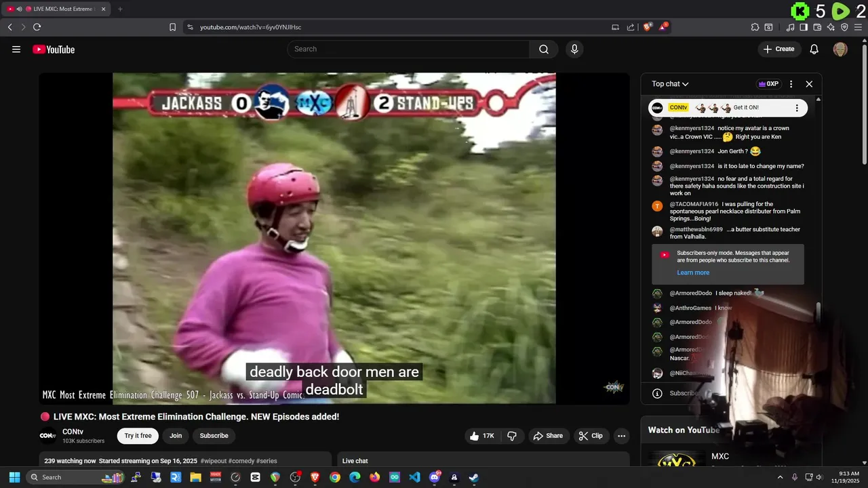Click the search magnifier button

tap(544, 49)
